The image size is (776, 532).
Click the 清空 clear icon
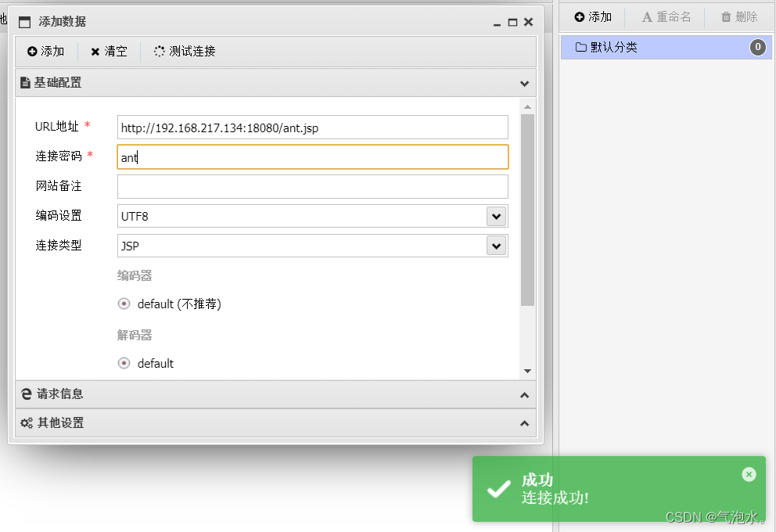tap(95, 52)
